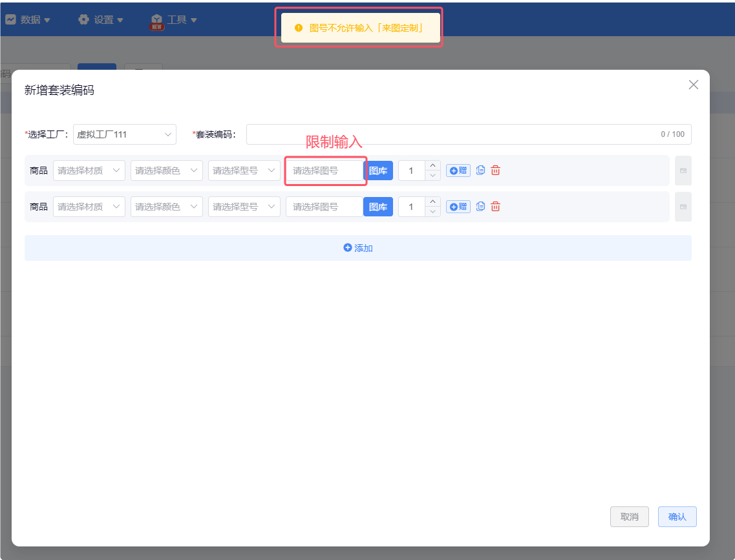The width and height of the screenshot is (735, 560).
Task: Click the 工具 box icon with NEW badge
Action: coord(156,21)
